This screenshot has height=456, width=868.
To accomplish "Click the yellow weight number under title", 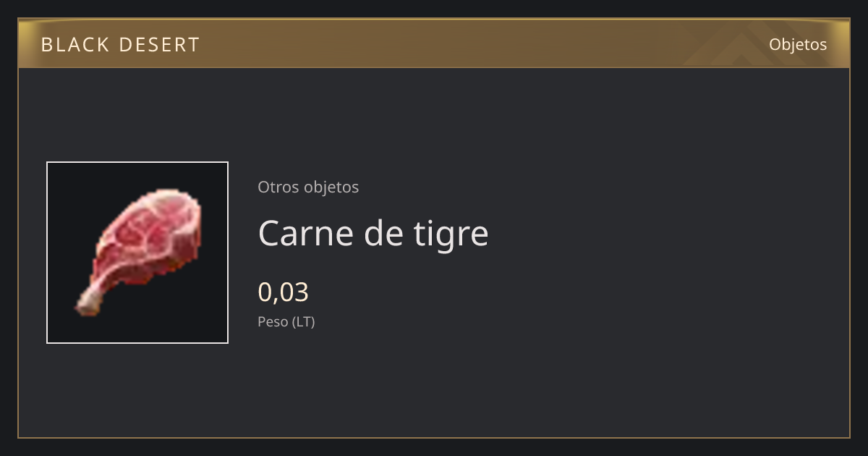I will click(x=284, y=292).
